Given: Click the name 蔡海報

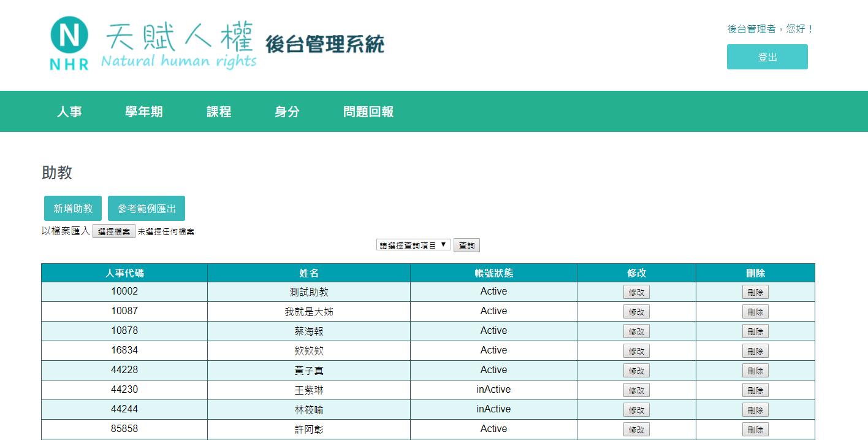Looking at the screenshot, I should 309,331.
